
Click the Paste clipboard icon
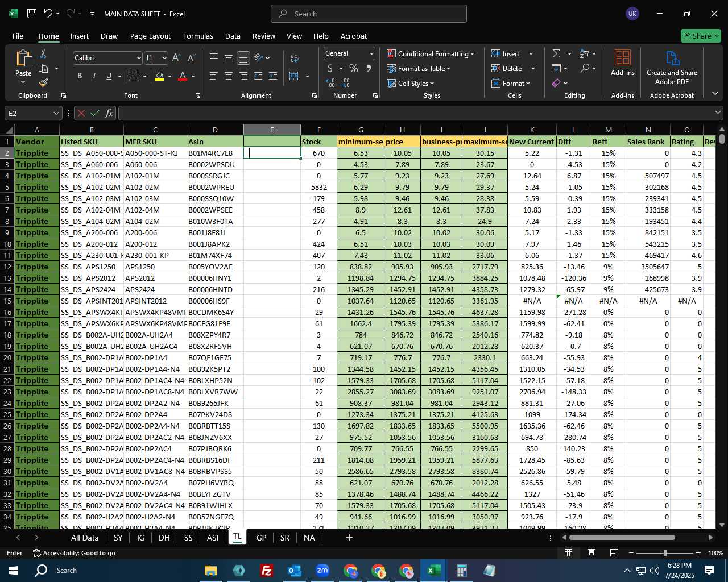point(24,58)
